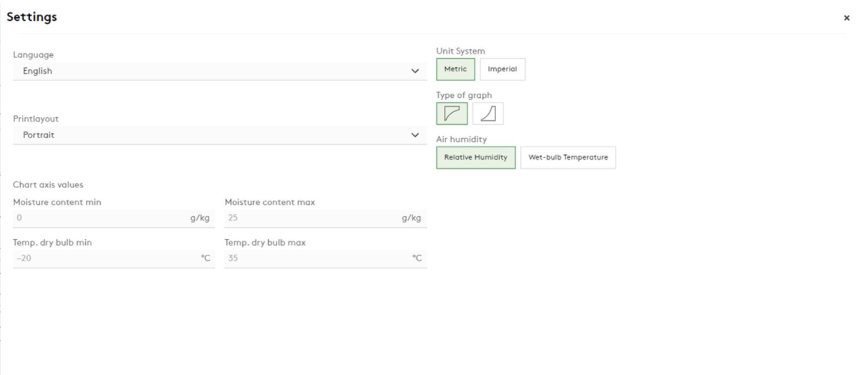
Task: Click the Settings heading text
Action: point(32,17)
